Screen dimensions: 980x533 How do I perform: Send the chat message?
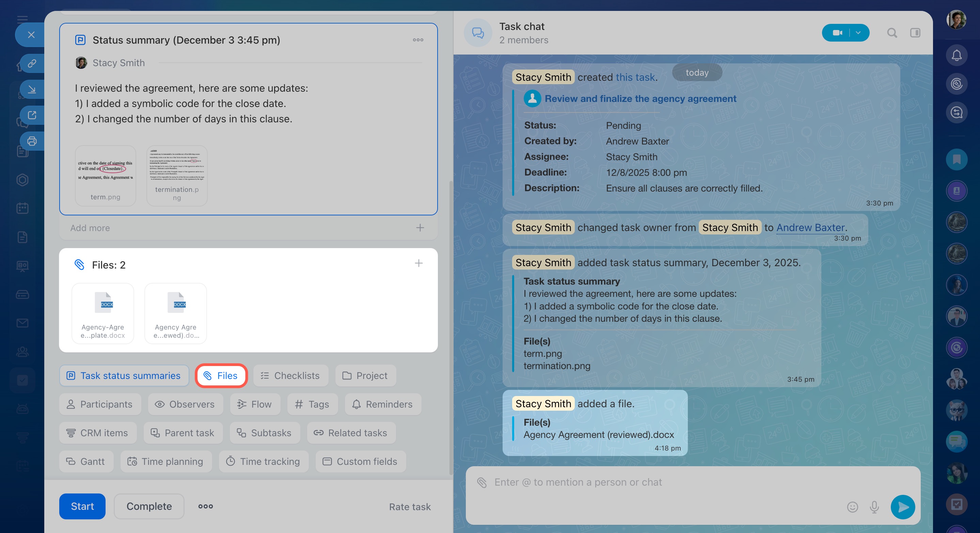(903, 507)
